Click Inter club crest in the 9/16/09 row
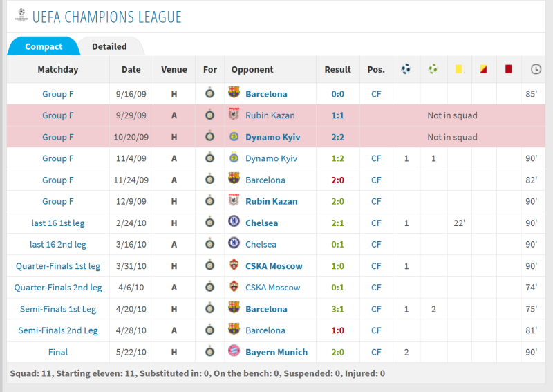The image size is (553, 392). (210, 93)
